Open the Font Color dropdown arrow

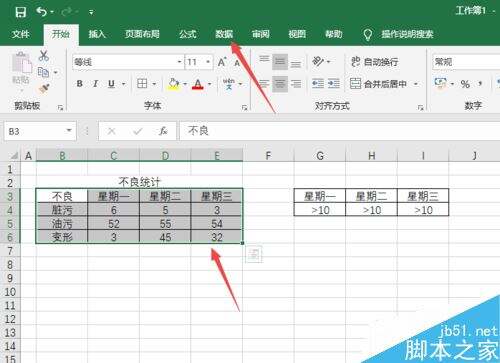[x=210, y=84]
